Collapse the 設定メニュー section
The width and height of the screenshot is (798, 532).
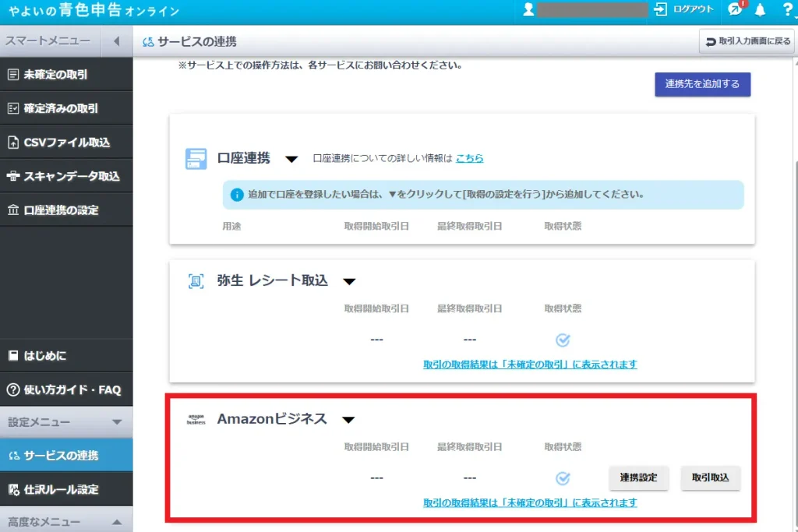click(x=117, y=422)
